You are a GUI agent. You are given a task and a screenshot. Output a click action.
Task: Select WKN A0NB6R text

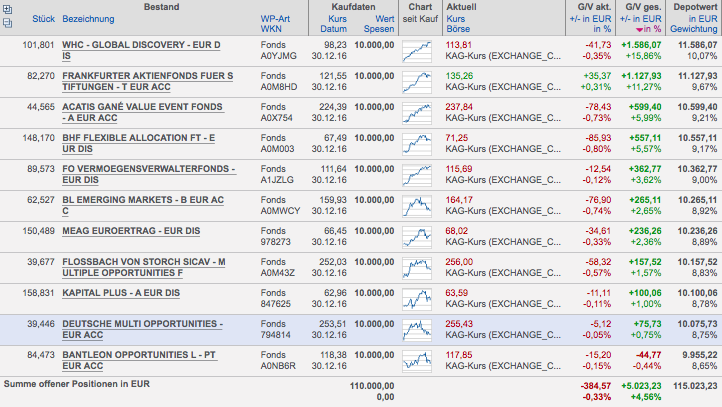278,366
